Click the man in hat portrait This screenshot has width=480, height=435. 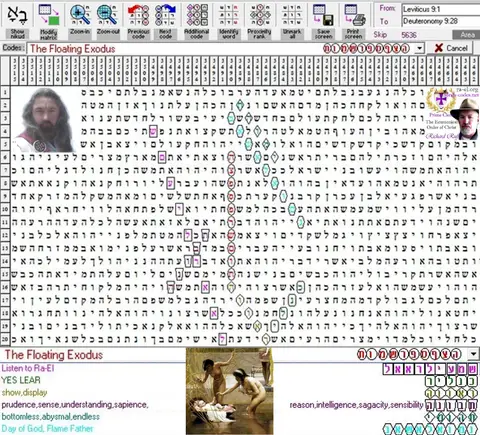tap(466, 119)
